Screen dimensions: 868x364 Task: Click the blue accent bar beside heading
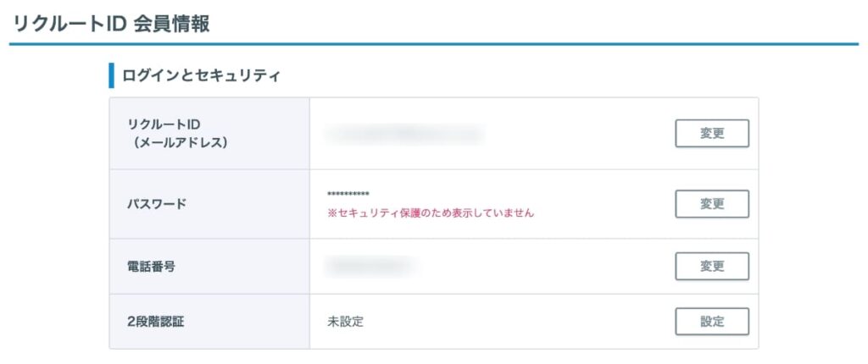pyautogui.click(x=111, y=75)
